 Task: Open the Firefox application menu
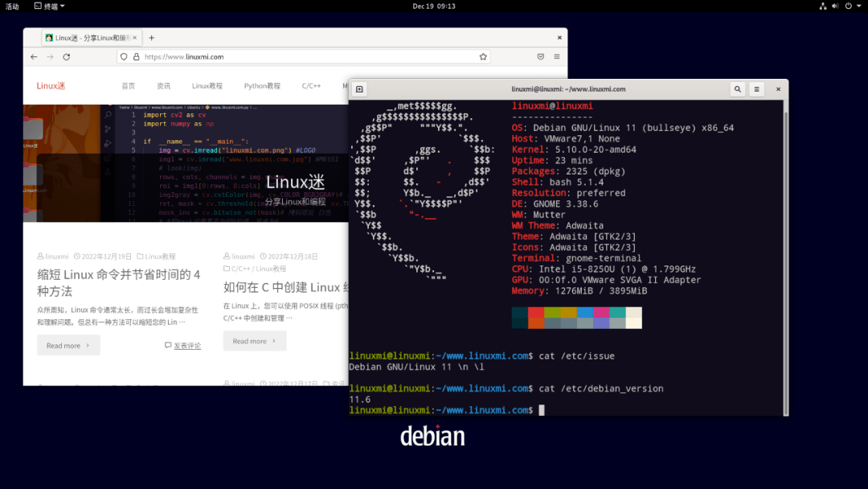click(556, 56)
